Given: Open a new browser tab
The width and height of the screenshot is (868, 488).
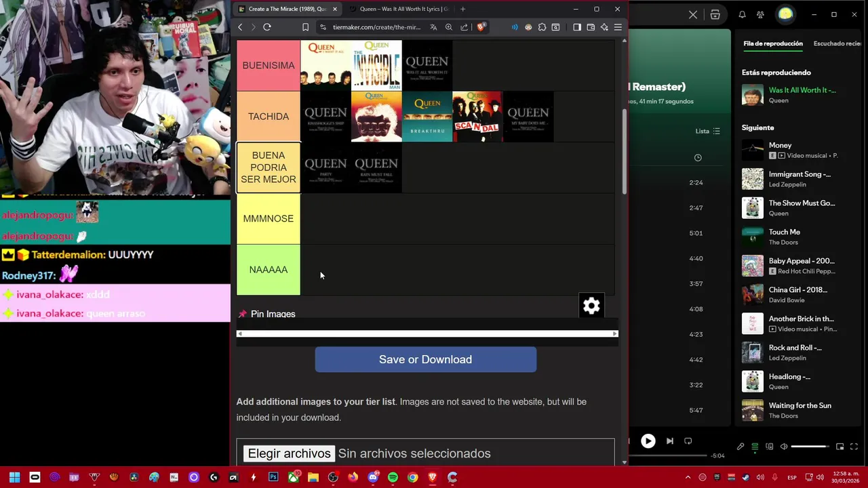Looking at the screenshot, I should coord(462,9).
